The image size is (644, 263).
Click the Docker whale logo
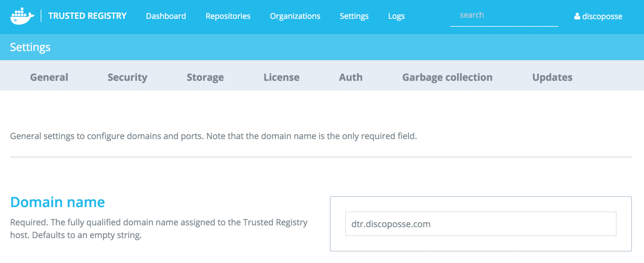tap(22, 16)
